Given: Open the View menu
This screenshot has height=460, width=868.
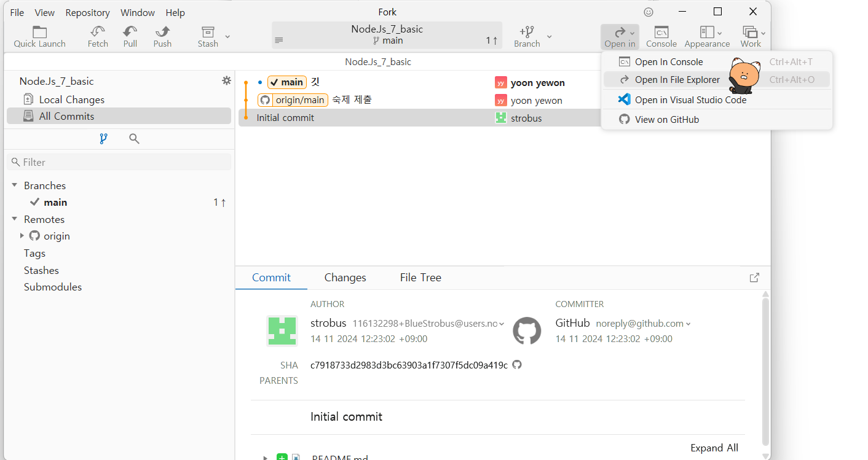Looking at the screenshot, I should pos(44,12).
